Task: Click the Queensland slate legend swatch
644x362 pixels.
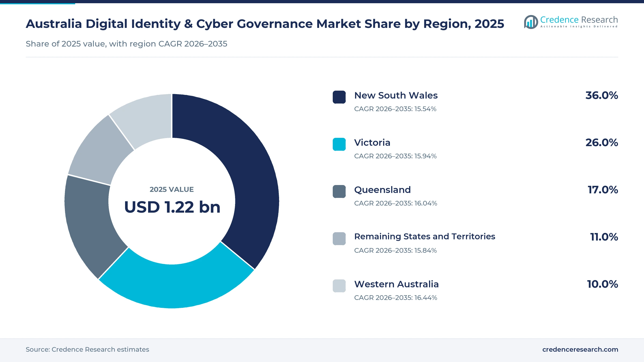Action: click(339, 191)
